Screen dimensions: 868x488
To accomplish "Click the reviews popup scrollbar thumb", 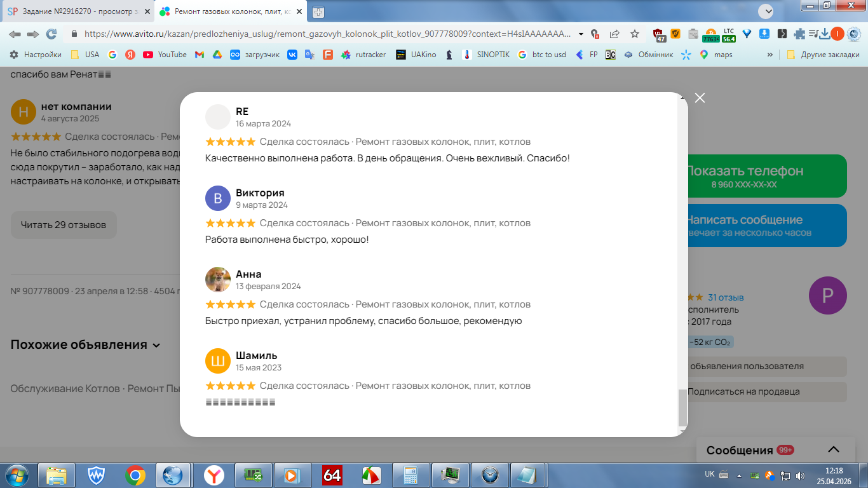I will [683, 407].
